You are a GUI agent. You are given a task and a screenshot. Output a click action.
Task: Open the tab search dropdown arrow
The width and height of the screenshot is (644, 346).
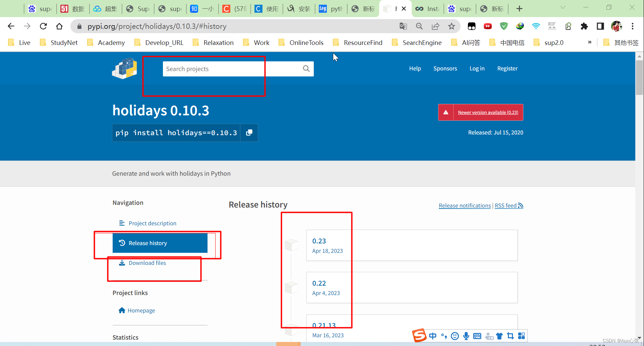tap(563, 7)
